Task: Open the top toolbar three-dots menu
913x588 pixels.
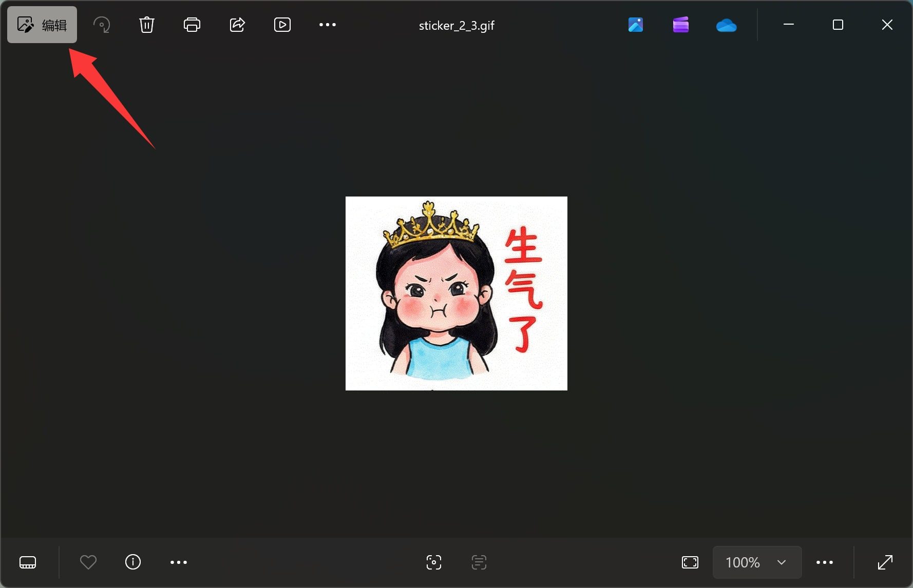Action: [328, 25]
